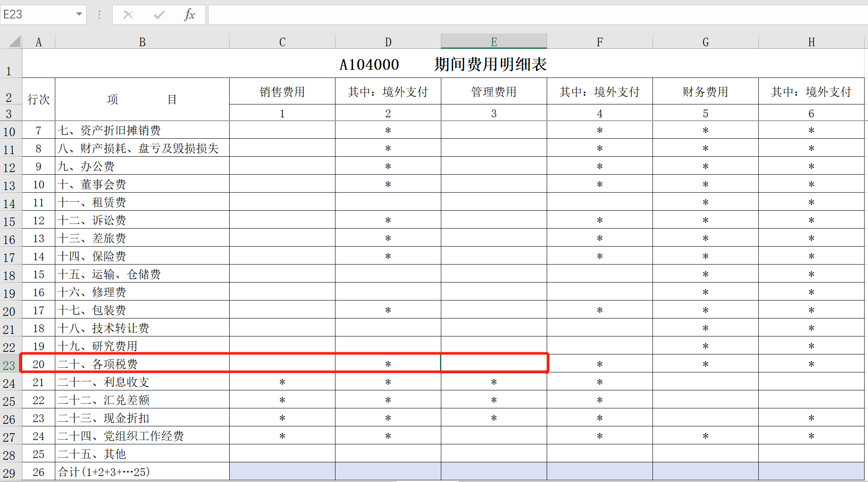This screenshot has width=868, height=482.
Task: Click the Name Box showing E23
Action: click(36, 15)
